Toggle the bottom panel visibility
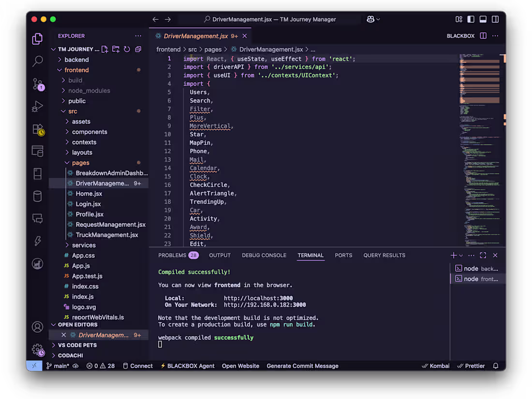532x399 pixels. coord(483,19)
